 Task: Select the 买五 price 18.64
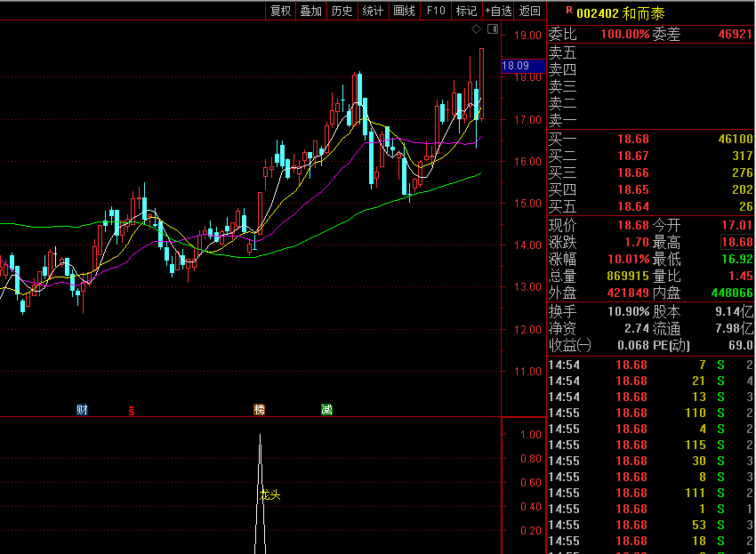tap(633, 207)
